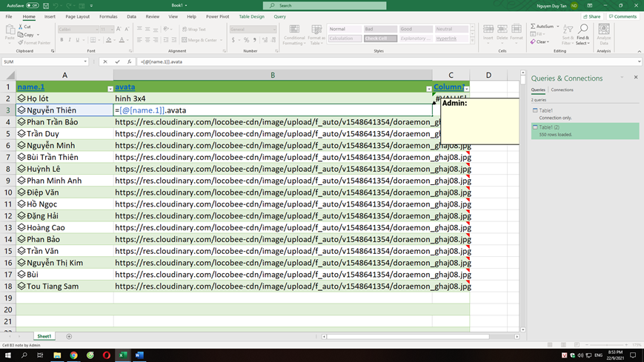Open the Column1 filter dropdown
Screen dimensions: 644x362
pyautogui.click(x=467, y=89)
